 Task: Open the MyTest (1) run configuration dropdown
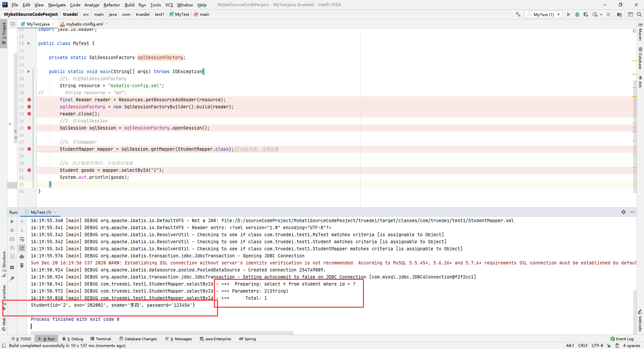[544, 14]
